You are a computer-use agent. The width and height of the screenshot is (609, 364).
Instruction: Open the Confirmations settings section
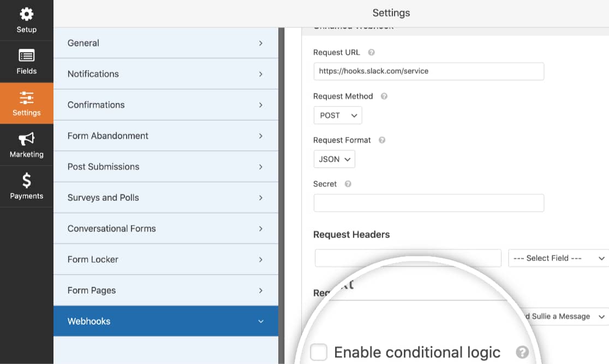point(166,105)
